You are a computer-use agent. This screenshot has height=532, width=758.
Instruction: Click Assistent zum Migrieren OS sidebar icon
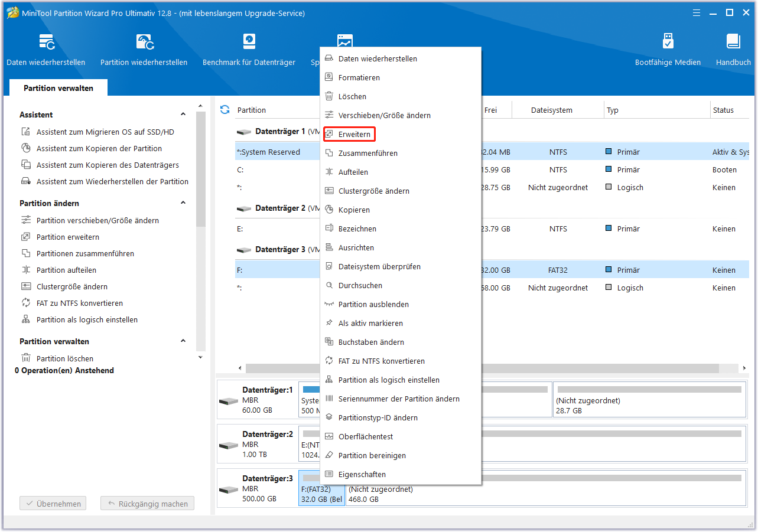[26, 132]
